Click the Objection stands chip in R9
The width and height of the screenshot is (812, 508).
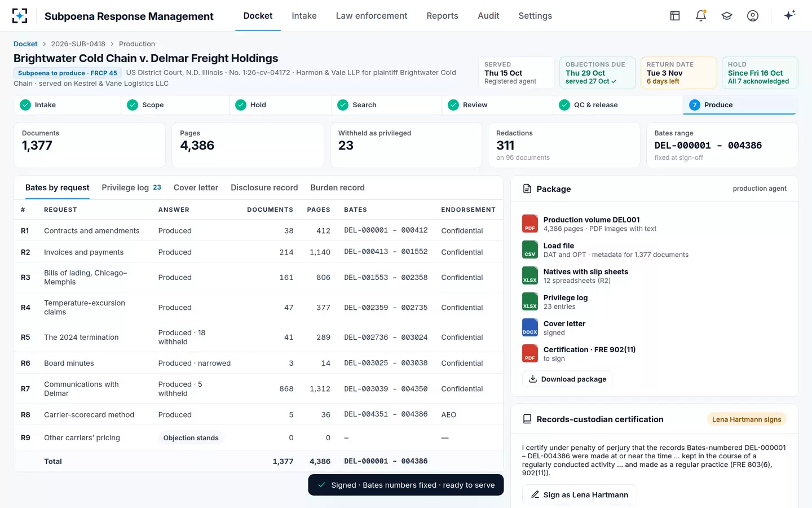[191, 437]
